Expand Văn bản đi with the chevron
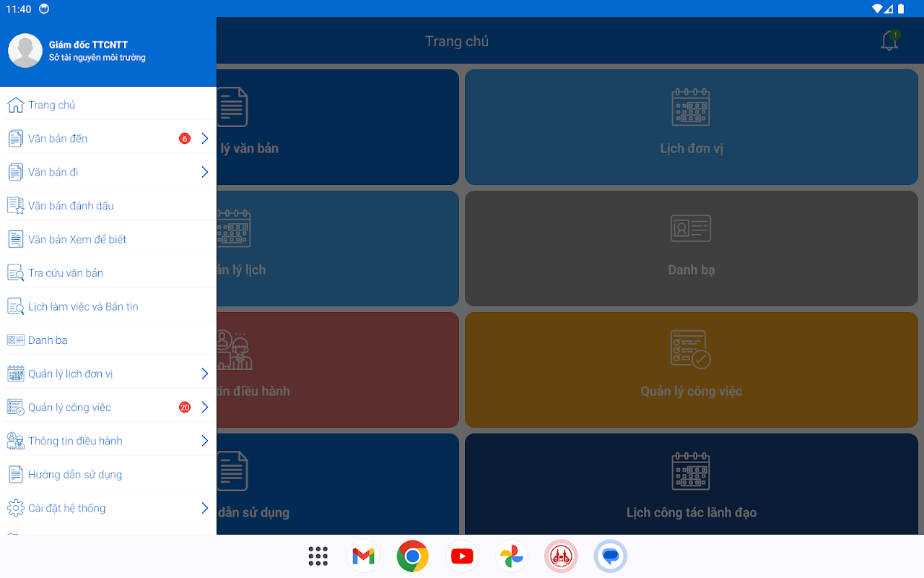 (x=205, y=172)
